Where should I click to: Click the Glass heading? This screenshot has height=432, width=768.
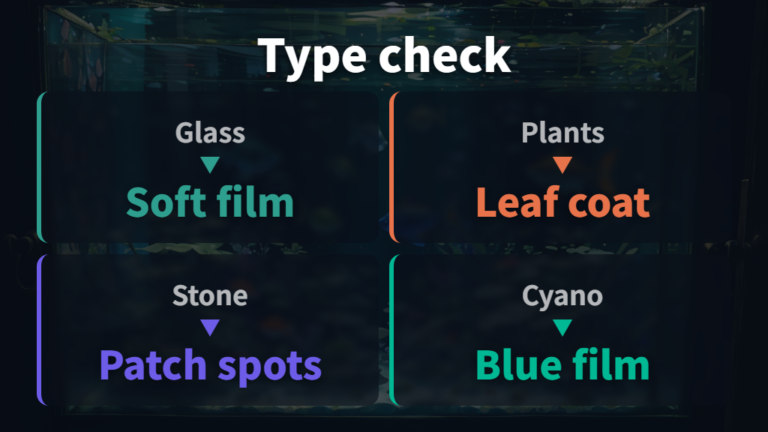[x=210, y=133]
